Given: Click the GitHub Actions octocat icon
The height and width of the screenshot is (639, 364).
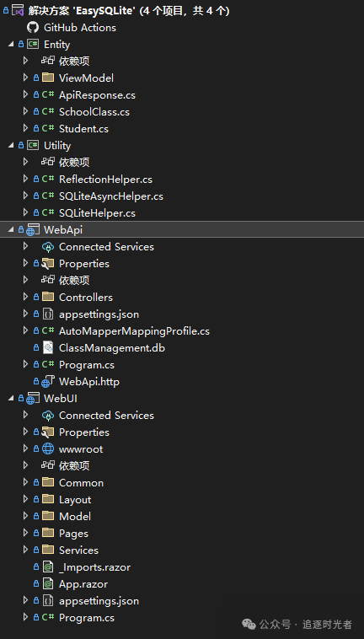Looking at the screenshot, I should 33,28.
